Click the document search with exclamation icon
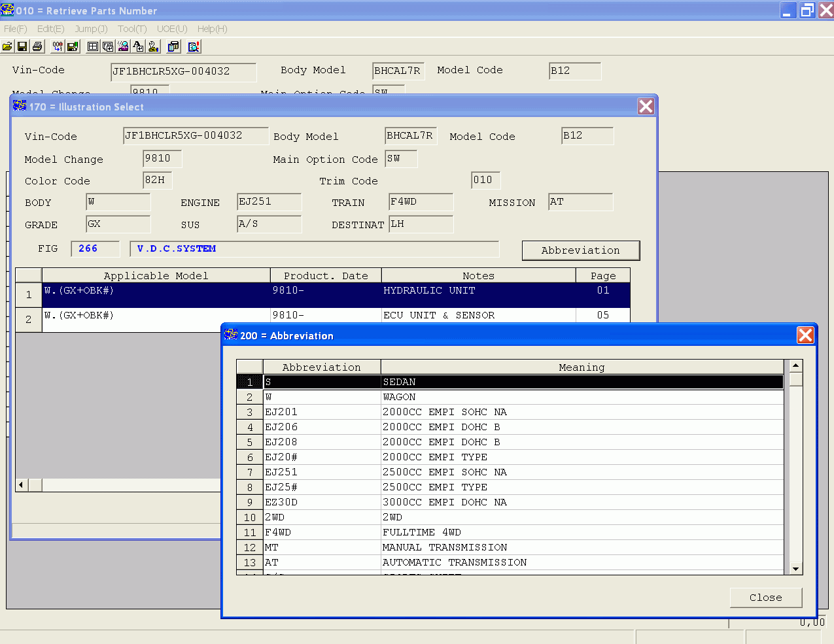The height and width of the screenshot is (644, 834). [x=194, y=46]
